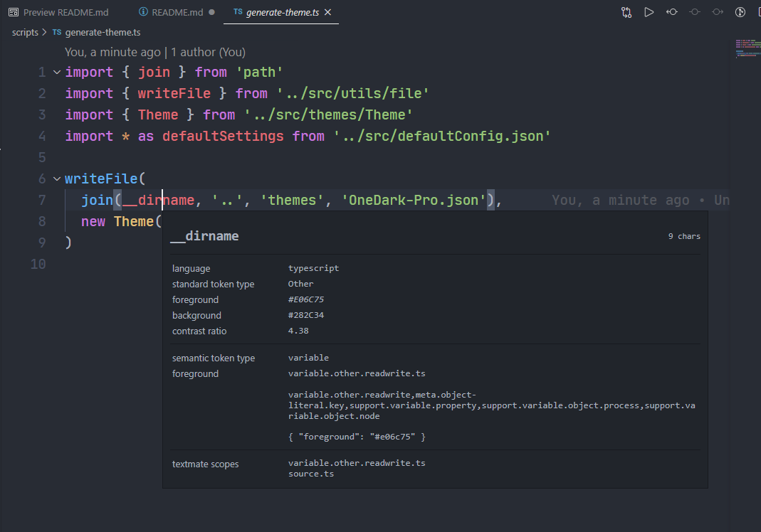Click the unsaved changes dot on README.md tab
The height and width of the screenshot is (532, 761).
click(211, 12)
